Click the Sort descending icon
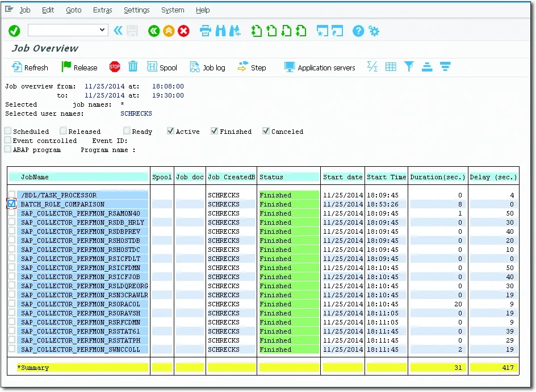Image resolution: width=536 pixels, height=392 pixels. tap(445, 66)
